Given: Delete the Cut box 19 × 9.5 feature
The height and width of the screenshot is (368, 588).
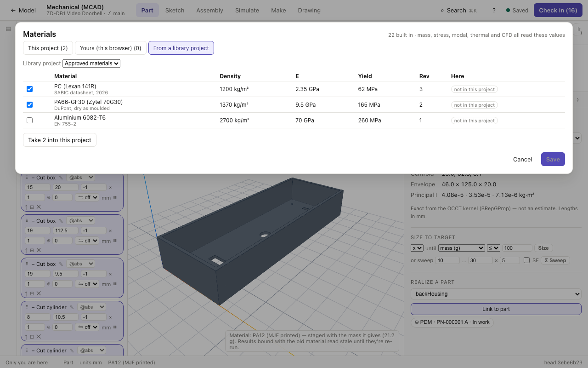Looking at the screenshot, I should (x=39, y=293).
